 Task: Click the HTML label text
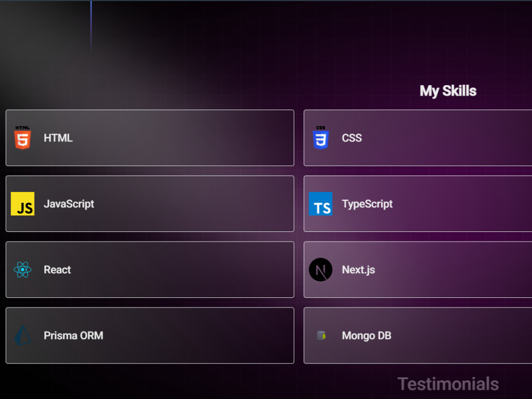(x=58, y=138)
